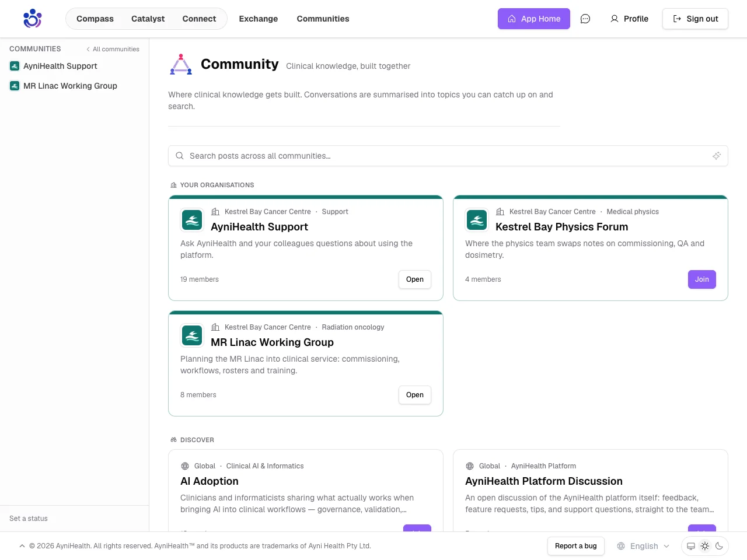Viewport: 747px width, 560px height.
Task: Click the Kestrel Bay Physics Forum title
Action: (562, 227)
